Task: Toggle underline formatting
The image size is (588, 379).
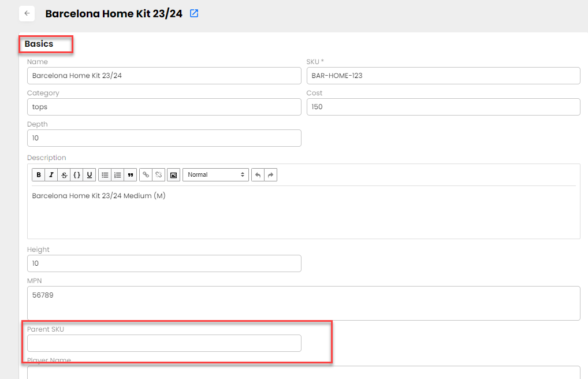Action: click(90, 174)
